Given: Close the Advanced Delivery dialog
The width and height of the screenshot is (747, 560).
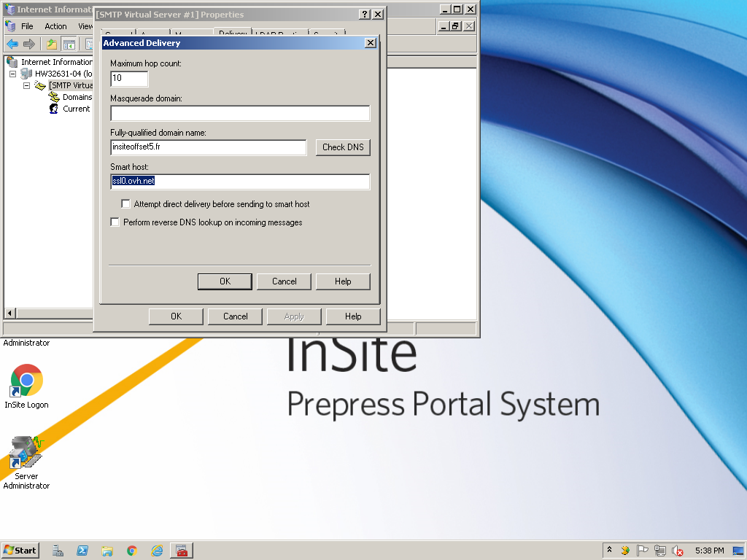Looking at the screenshot, I should point(370,43).
